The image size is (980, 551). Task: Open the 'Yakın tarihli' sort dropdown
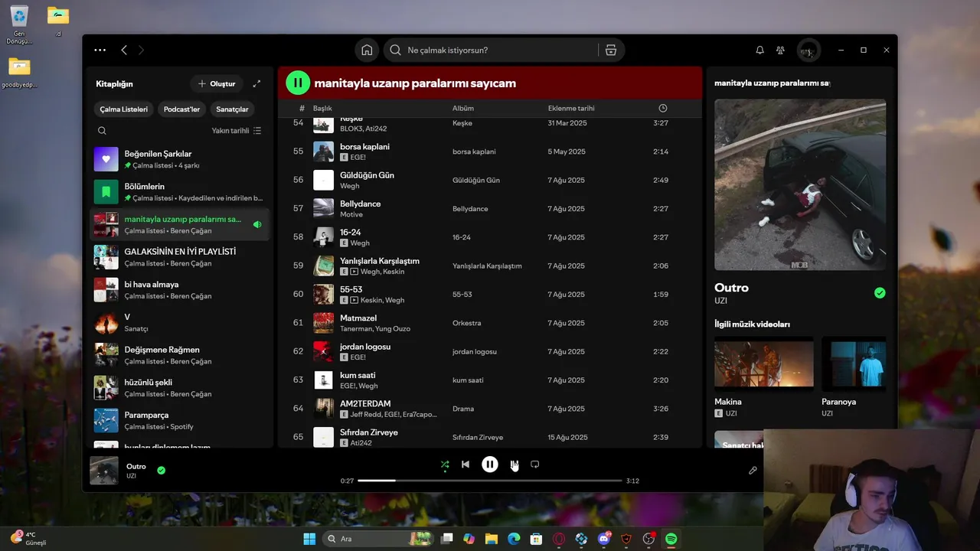pyautogui.click(x=237, y=131)
